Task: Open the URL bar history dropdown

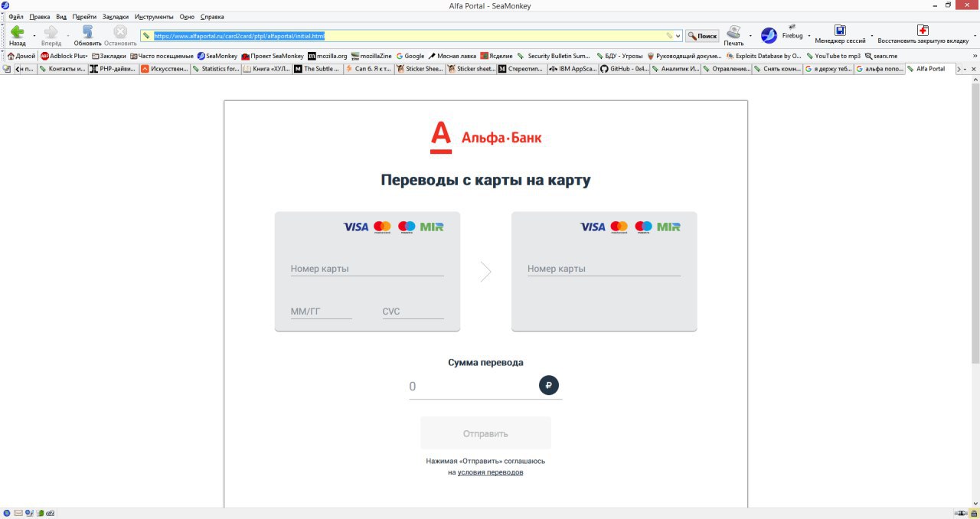Action: click(678, 36)
